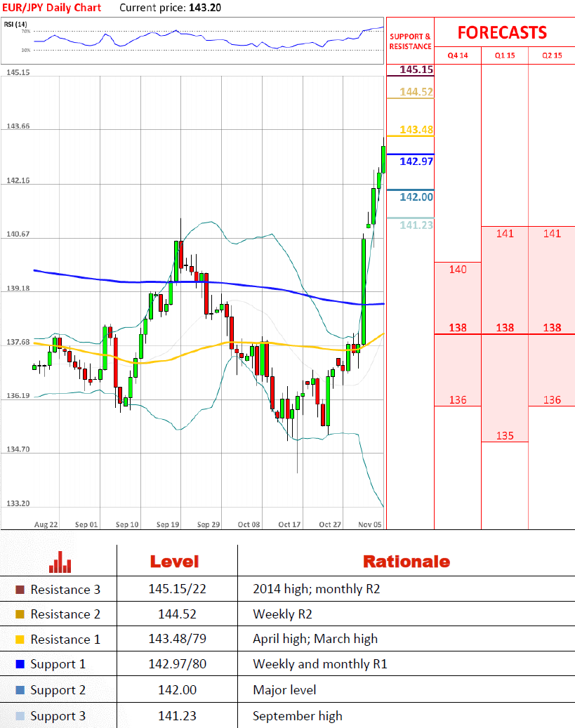Click the Q2 15 median forecast 138
Image resolution: width=575 pixels, height=728 pixels.
tap(552, 328)
